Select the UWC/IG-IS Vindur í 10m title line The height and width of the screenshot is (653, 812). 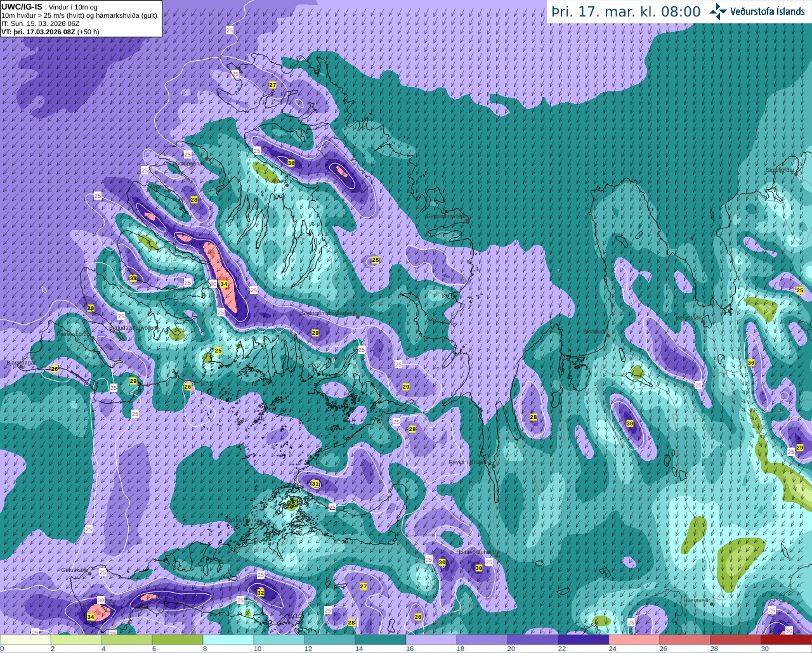point(49,6)
